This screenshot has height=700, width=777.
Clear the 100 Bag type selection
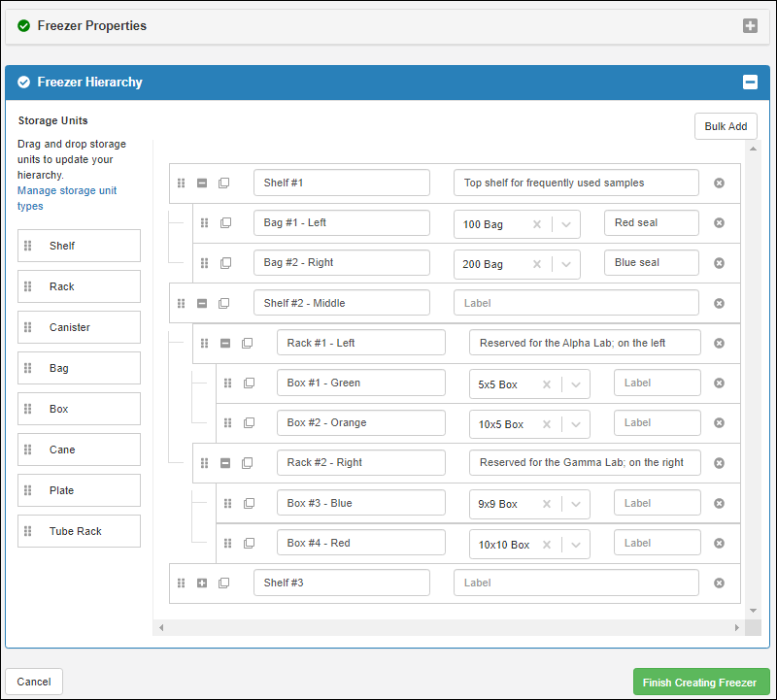coord(537,224)
